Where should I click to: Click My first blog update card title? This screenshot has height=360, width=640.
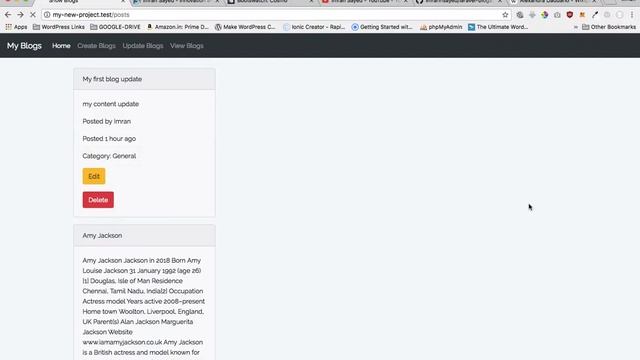(112, 79)
